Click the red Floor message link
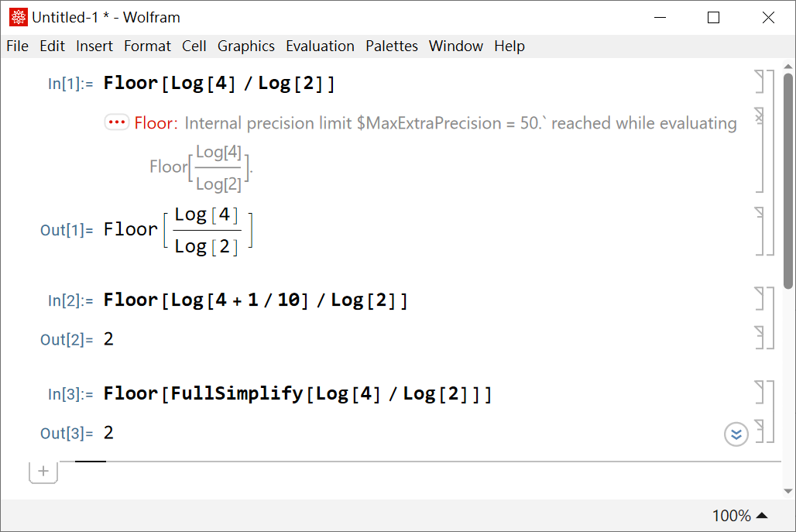Screen dimensions: 796x532 click(x=156, y=123)
